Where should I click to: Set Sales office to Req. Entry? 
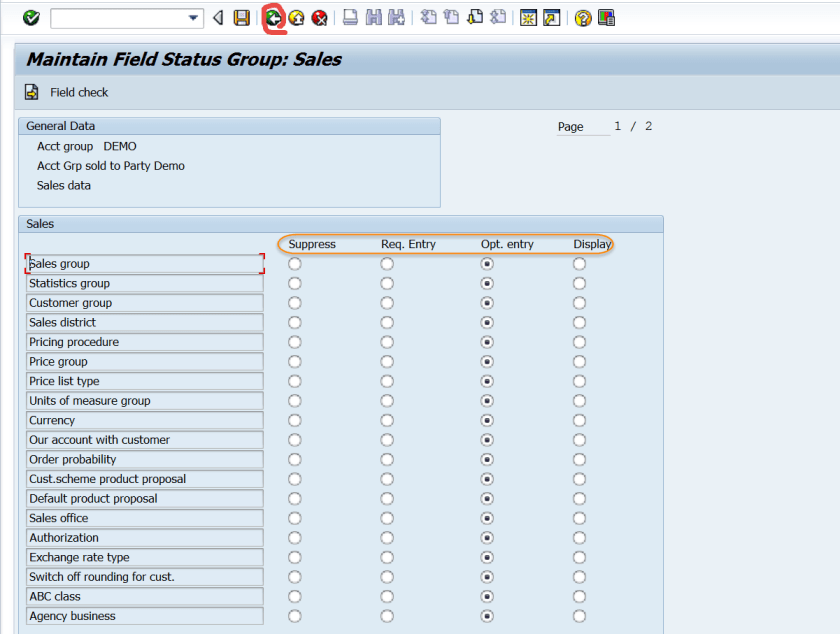(x=387, y=518)
